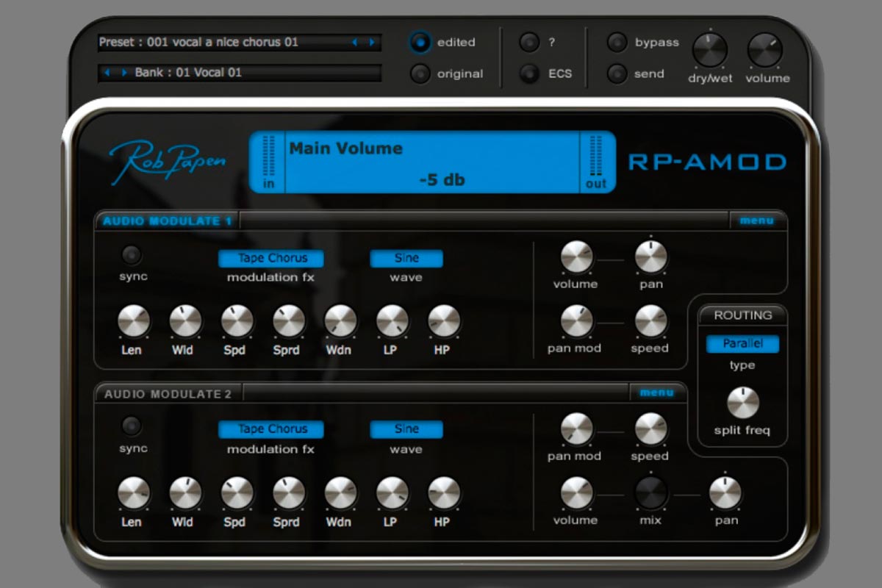Open Tape Chorus dropdown in Modulate 2
Viewport: 882px width, 588px height.
(x=271, y=429)
